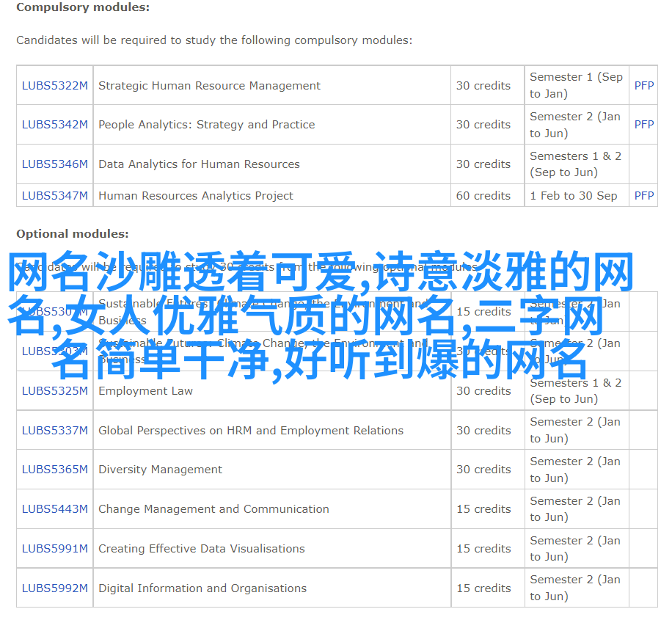Click '60 credits' in LUBS5347M row
672x620 pixels.
coord(483,196)
